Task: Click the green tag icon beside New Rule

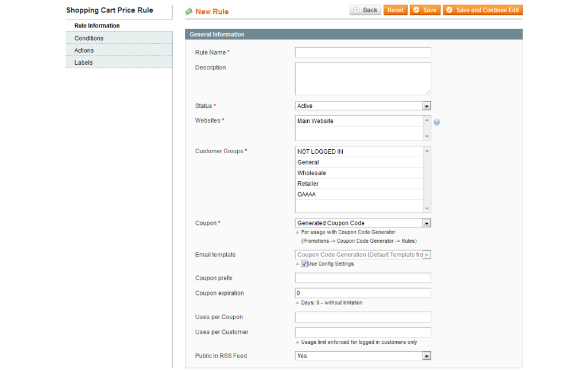Action: coord(188,11)
